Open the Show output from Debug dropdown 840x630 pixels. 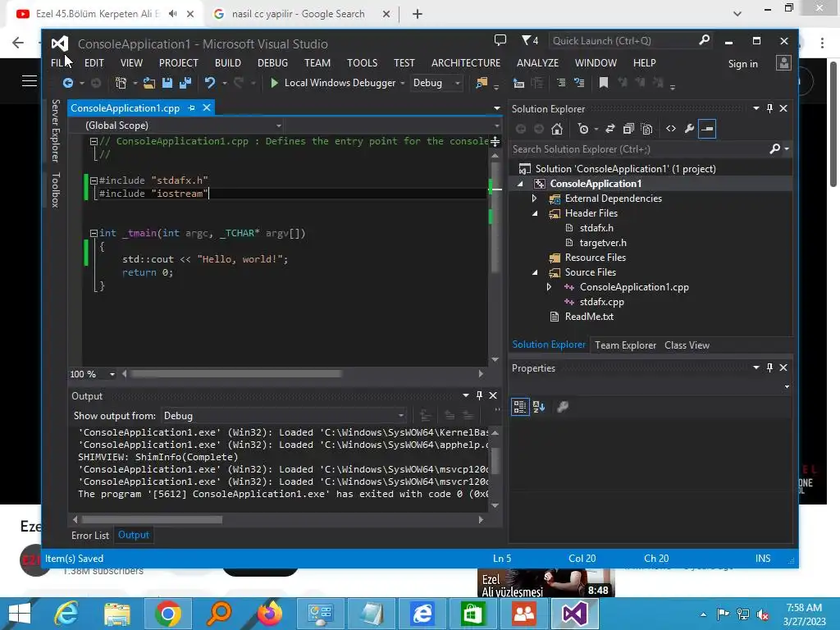(x=283, y=416)
